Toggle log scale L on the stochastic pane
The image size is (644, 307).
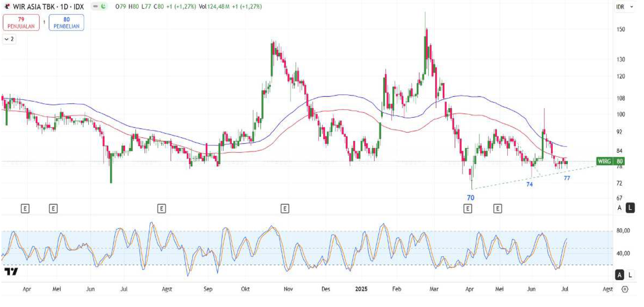tap(630, 275)
